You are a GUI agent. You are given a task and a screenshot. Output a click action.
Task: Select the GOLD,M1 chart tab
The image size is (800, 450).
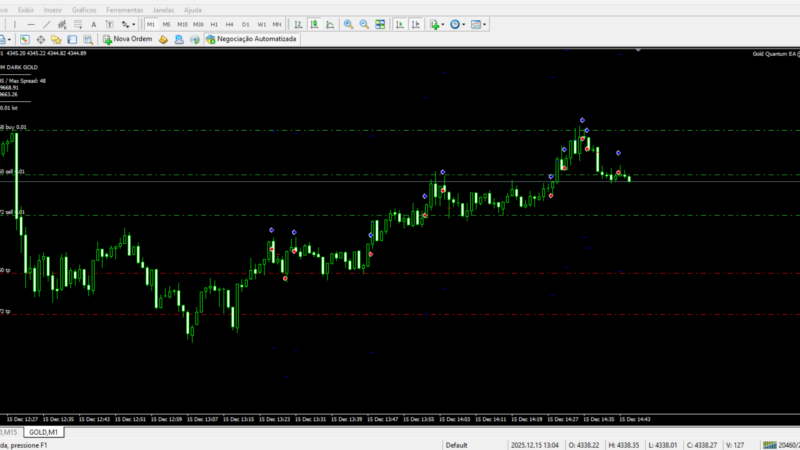coord(43,432)
